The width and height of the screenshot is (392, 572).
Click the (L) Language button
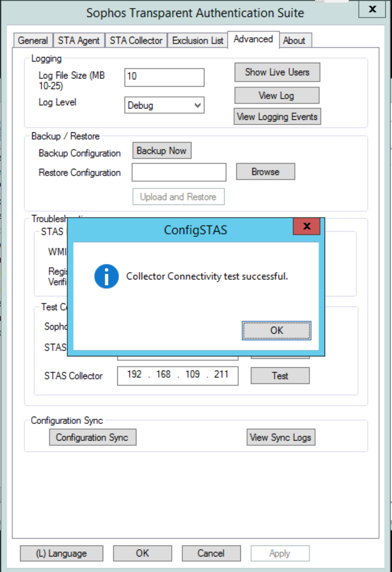[x=61, y=553]
